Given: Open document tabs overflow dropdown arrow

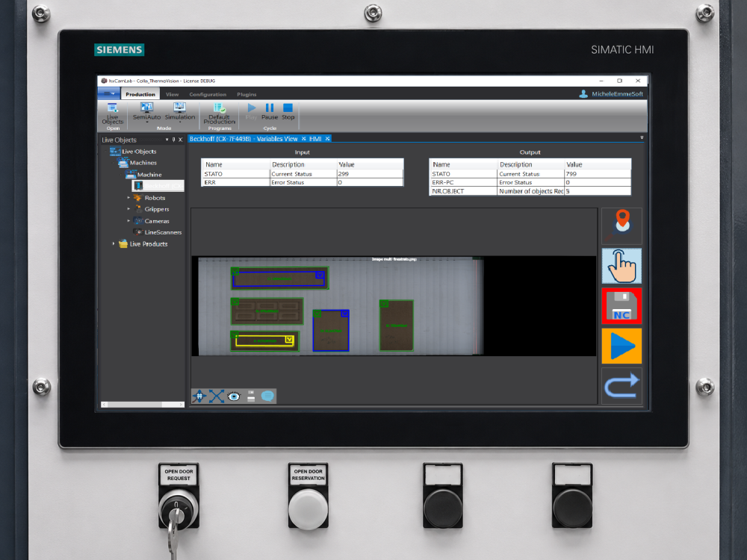Looking at the screenshot, I should [642, 137].
